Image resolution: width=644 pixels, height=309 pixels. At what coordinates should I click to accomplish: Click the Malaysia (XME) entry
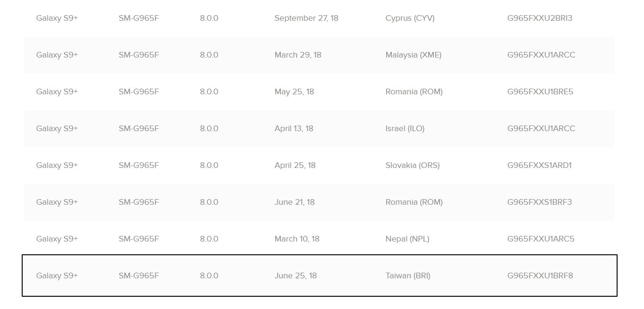413,55
